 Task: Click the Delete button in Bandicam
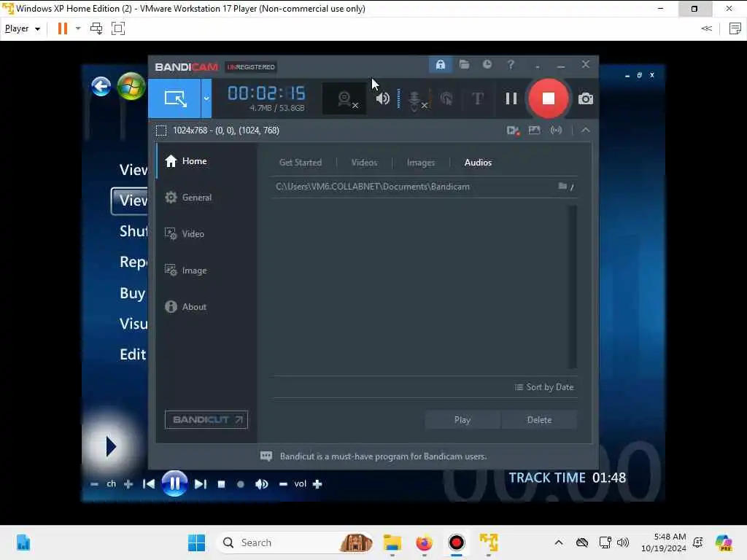pos(539,419)
